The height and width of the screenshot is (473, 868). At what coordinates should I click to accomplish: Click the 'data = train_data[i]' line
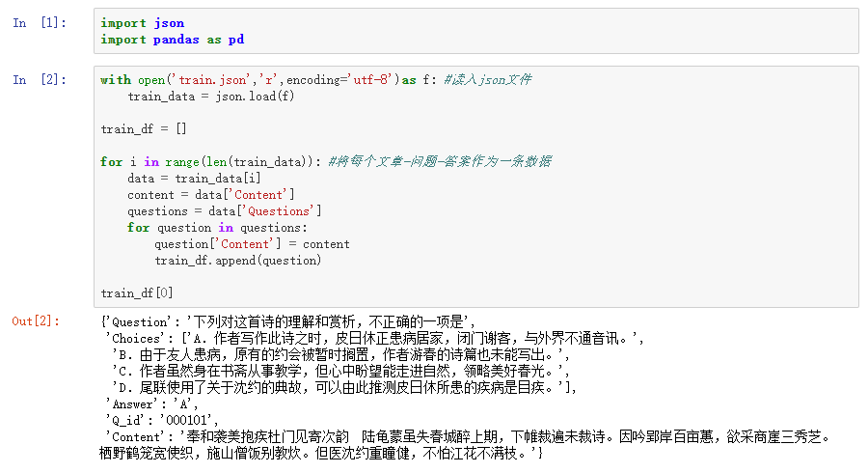tap(194, 179)
